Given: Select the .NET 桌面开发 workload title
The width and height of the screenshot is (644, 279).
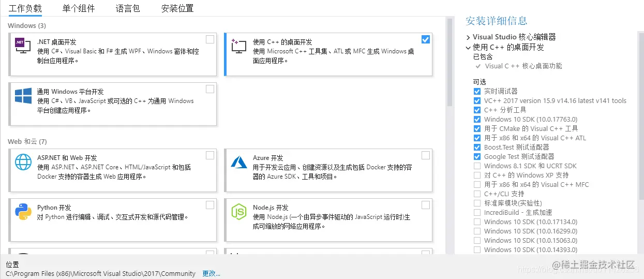Looking at the screenshot, I should (57, 42).
